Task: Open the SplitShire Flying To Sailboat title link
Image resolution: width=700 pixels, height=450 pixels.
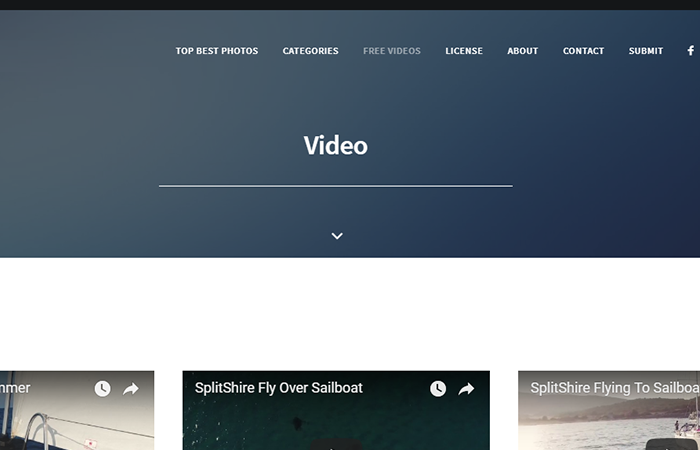Action: tap(614, 388)
